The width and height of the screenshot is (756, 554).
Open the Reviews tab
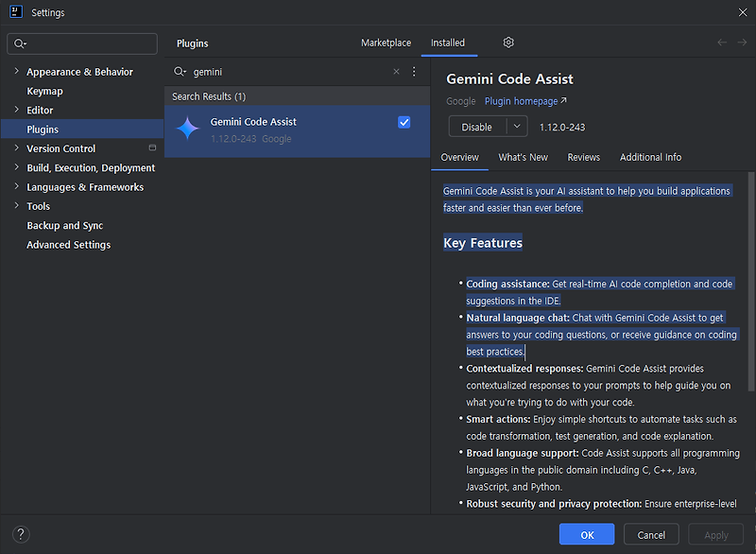tap(583, 157)
